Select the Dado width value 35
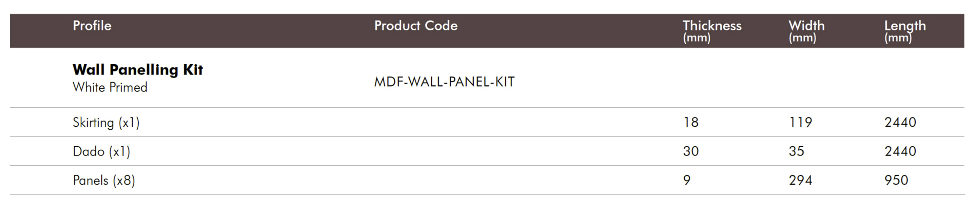980x212 pixels. pos(796,151)
